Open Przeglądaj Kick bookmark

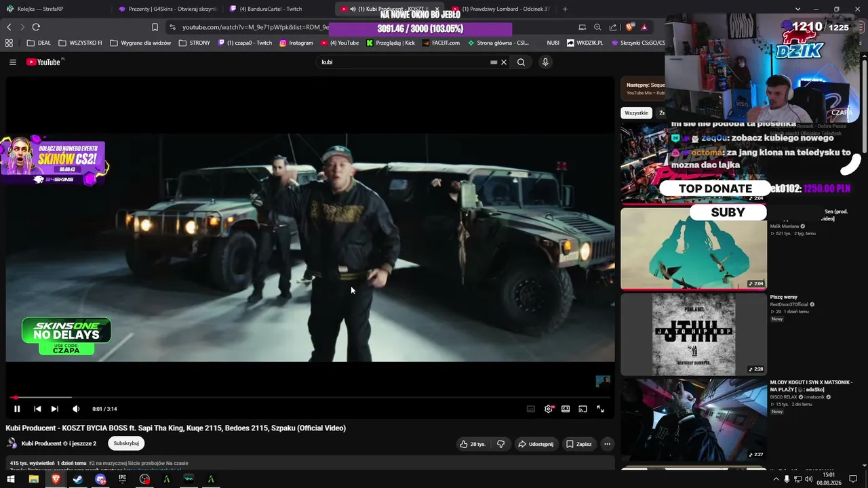click(x=391, y=43)
